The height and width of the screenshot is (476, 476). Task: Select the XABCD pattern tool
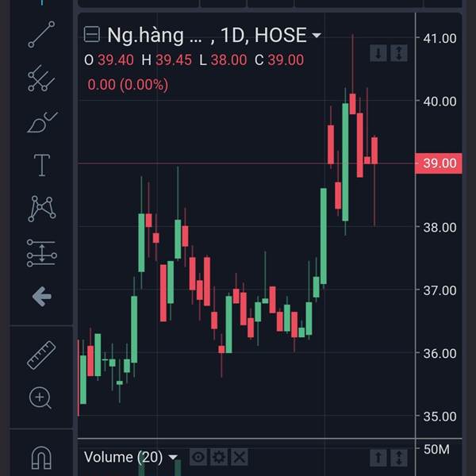point(42,209)
